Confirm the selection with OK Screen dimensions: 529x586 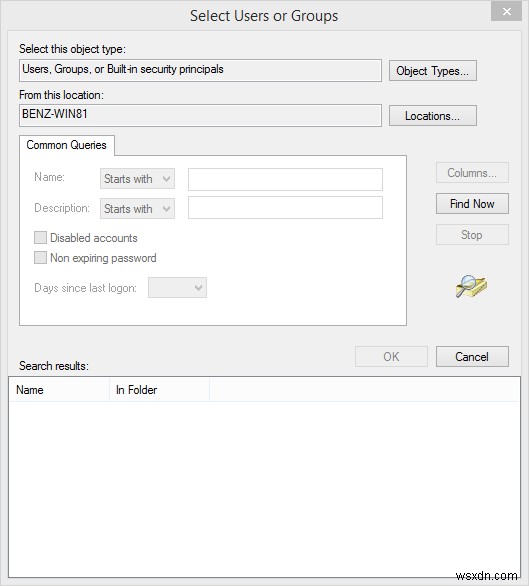(391, 357)
